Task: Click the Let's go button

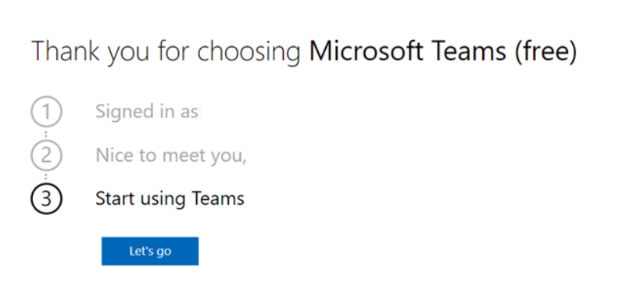Action: pos(150,251)
